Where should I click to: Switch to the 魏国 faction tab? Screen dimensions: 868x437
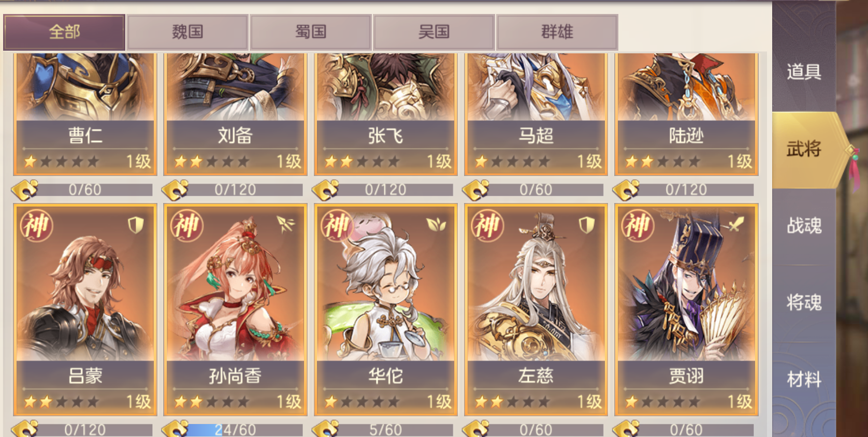click(x=187, y=32)
